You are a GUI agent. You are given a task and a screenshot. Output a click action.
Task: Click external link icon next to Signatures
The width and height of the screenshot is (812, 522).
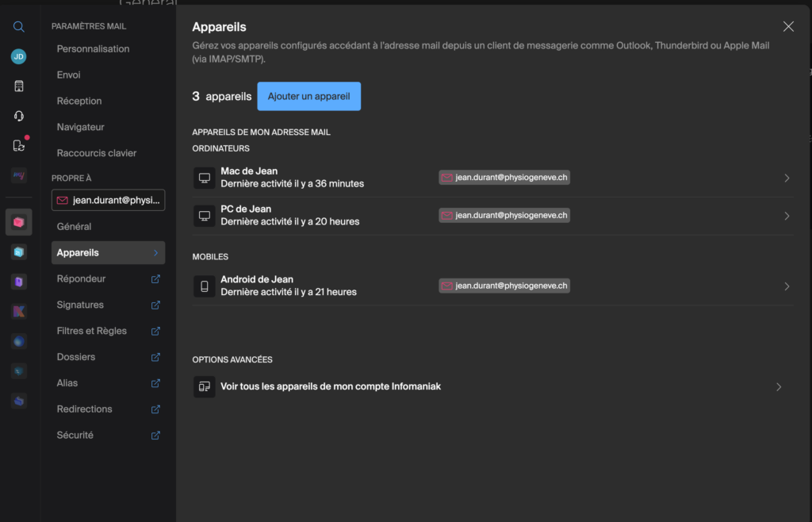point(155,305)
